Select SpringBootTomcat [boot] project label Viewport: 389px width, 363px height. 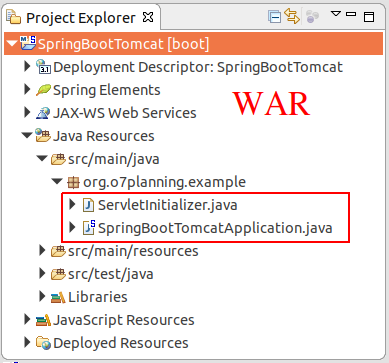tap(124, 44)
